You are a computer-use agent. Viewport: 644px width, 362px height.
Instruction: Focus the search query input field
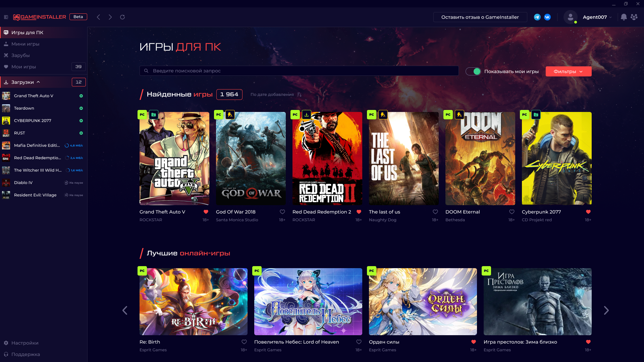299,71
